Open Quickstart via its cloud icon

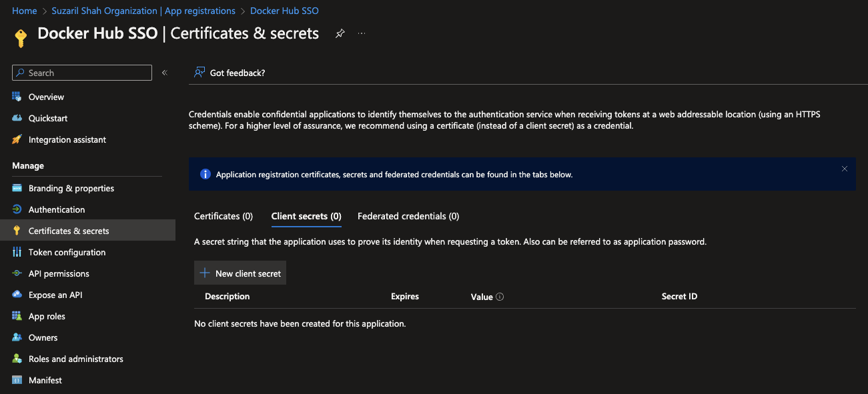click(x=17, y=118)
